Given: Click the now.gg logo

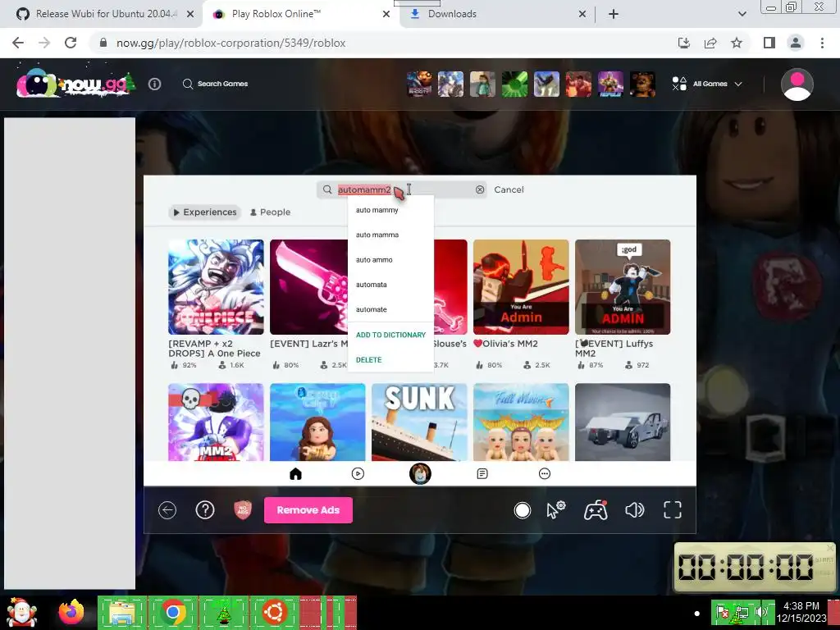Looking at the screenshot, I should pos(75,84).
